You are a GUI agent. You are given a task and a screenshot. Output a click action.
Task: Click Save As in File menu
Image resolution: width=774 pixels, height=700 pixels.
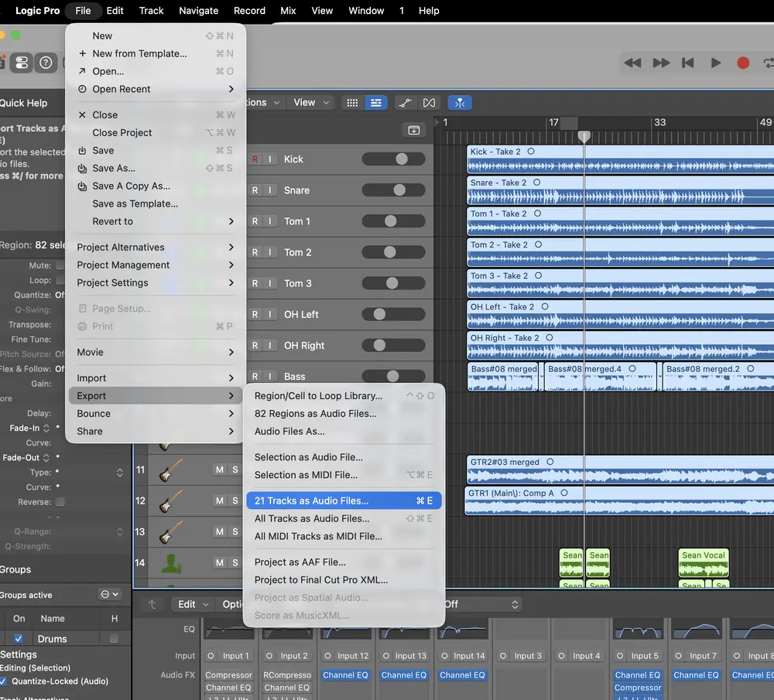pyautogui.click(x=156, y=168)
